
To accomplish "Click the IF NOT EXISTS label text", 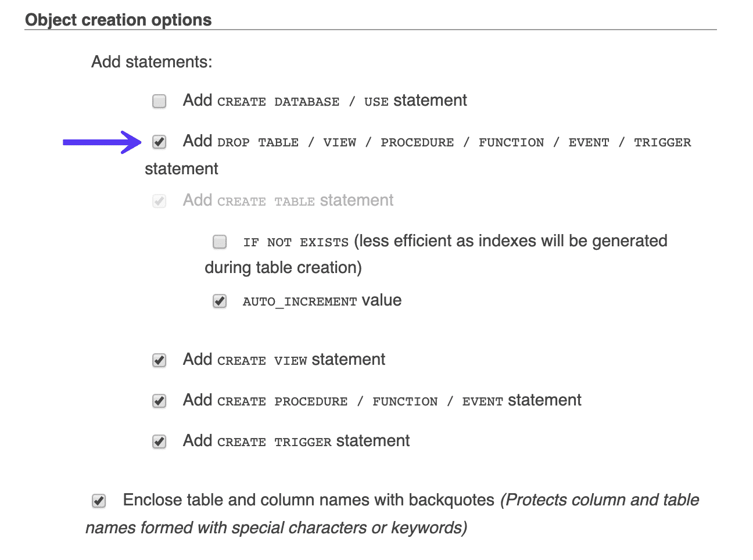I will [295, 242].
